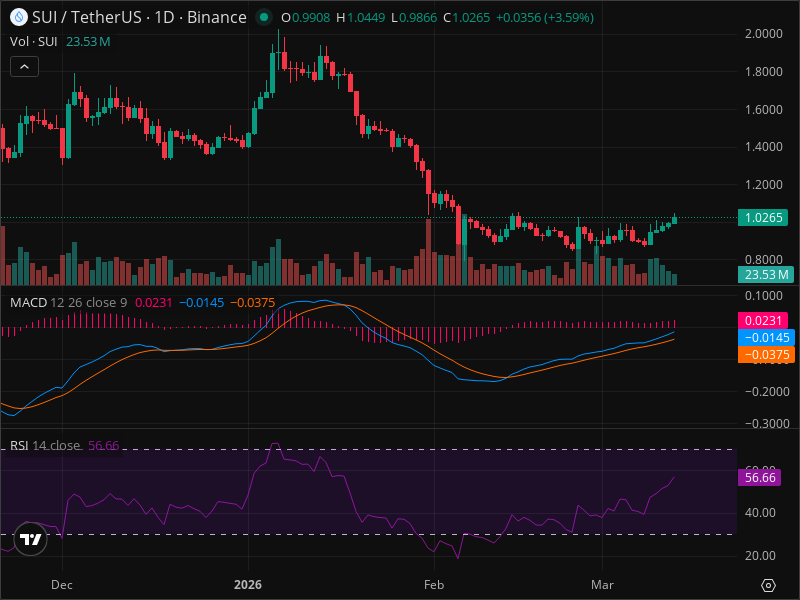Select the Vol · SUI indicator legend
The width and height of the screenshot is (800, 600).
(34, 42)
